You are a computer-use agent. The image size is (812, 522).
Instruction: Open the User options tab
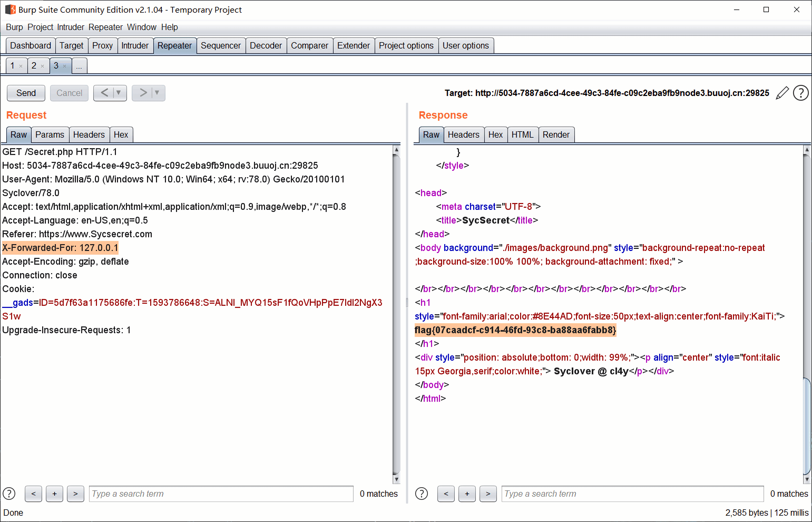coord(466,46)
